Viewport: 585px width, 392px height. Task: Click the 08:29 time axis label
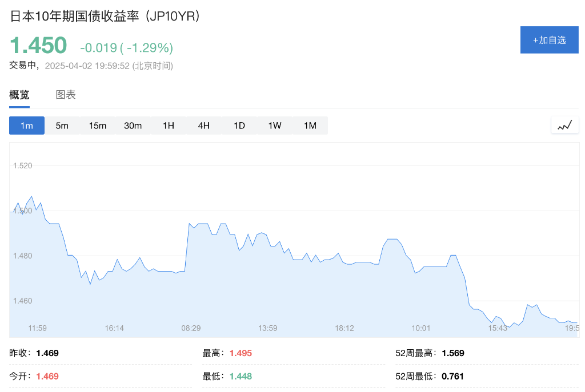191,328
